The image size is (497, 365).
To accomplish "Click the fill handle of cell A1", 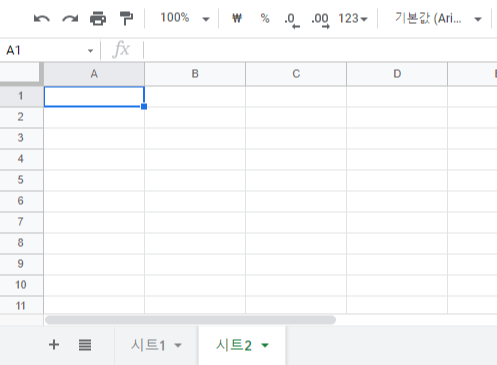I will pyautogui.click(x=144, y=106).
